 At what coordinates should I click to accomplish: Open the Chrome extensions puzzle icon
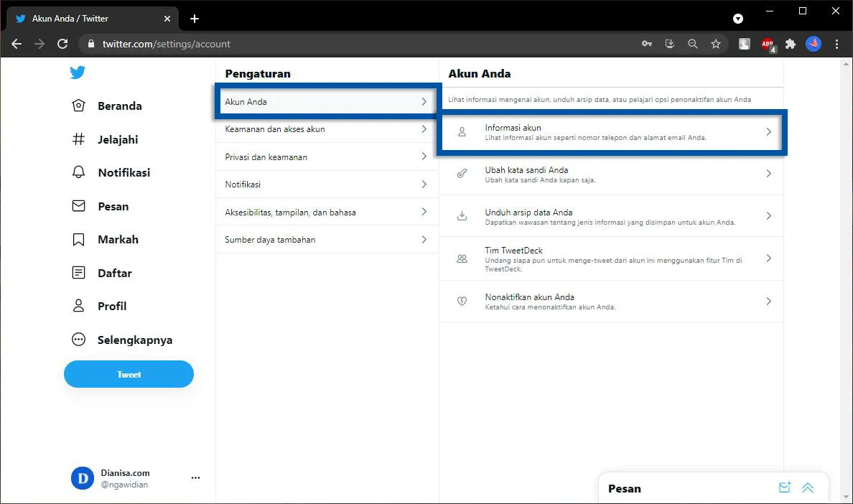pos(790,44)
